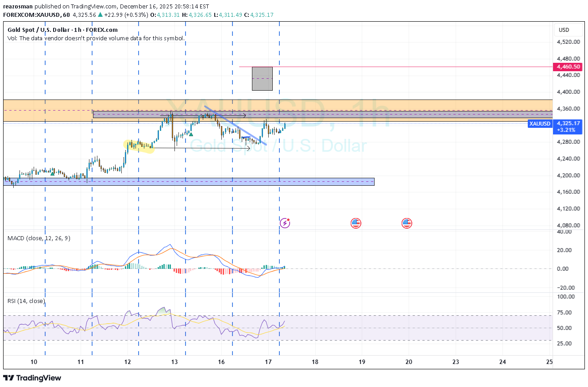Select the blue descending trendline
588x387 pixels.
click(x=235, y=125)
